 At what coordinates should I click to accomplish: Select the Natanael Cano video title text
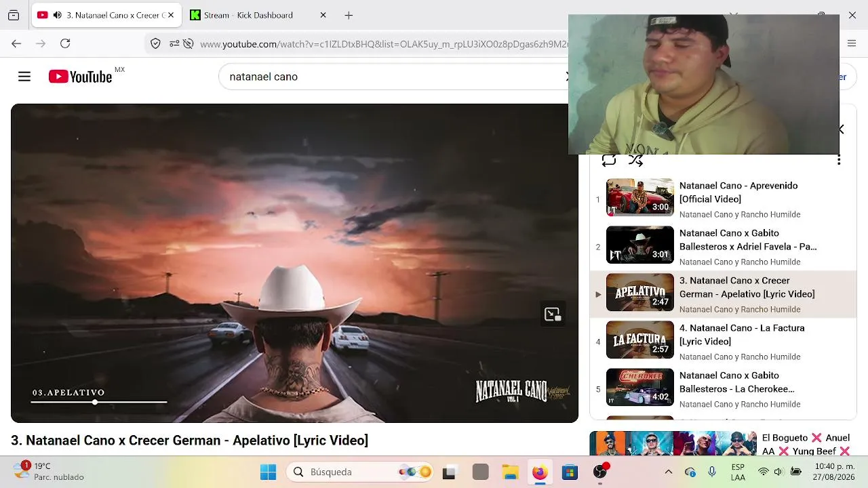(x=189, y=441)
